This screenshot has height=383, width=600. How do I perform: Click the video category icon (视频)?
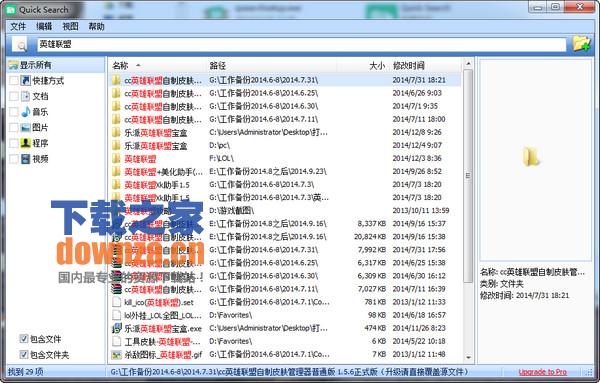pyautogui.click(x=26, y=159)
